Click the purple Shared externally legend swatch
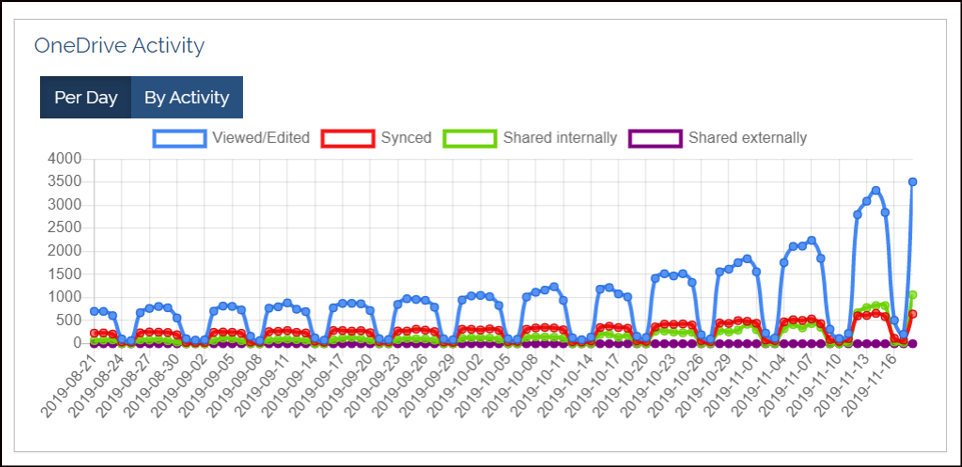Viewport: 962px width, 467px height. (655, 138)
